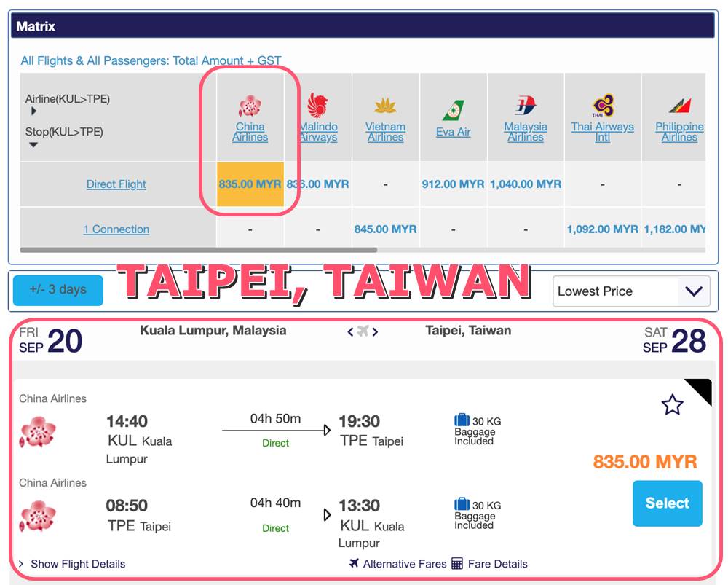This screenshot has width=728, height=585.
Task: Click the airplane icon beside Alternative Fares
Action: 354,563
